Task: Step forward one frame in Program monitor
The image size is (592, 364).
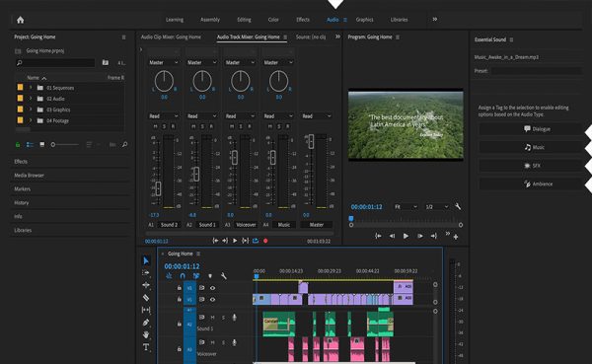Action: click(x=420, y=236)
